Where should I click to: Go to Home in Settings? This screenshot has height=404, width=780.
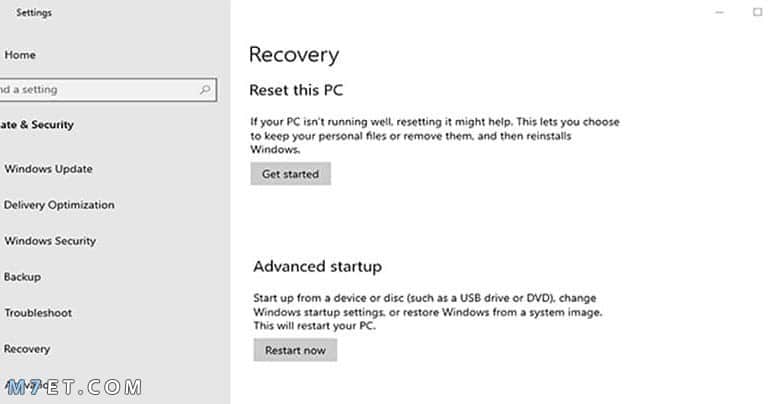point(19,55)
